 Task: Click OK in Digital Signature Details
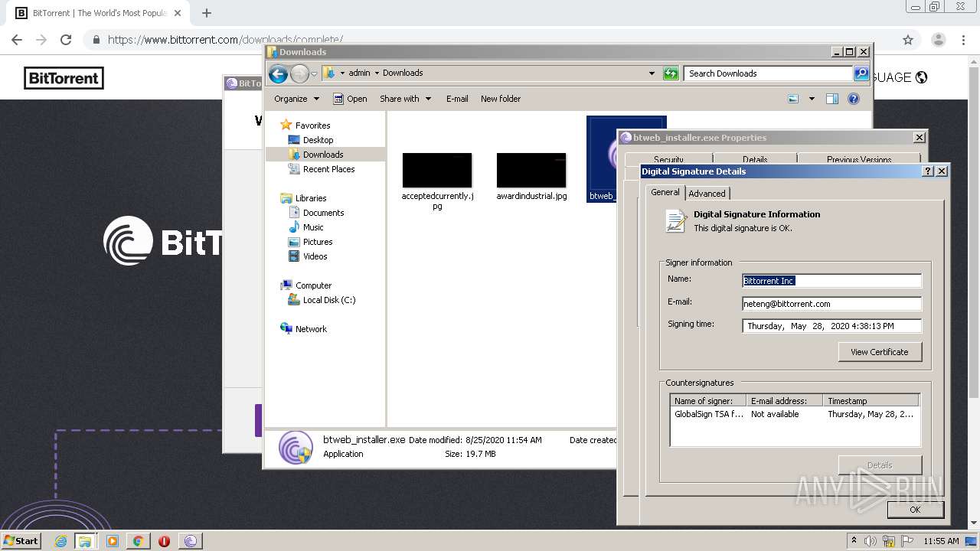(x=915, y=510)
